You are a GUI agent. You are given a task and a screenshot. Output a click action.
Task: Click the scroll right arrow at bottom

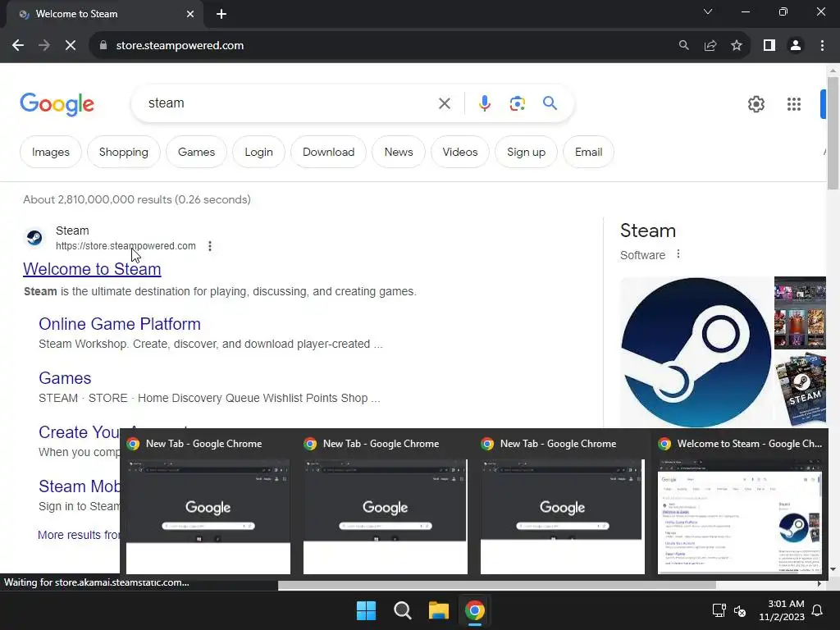point(819,584)
